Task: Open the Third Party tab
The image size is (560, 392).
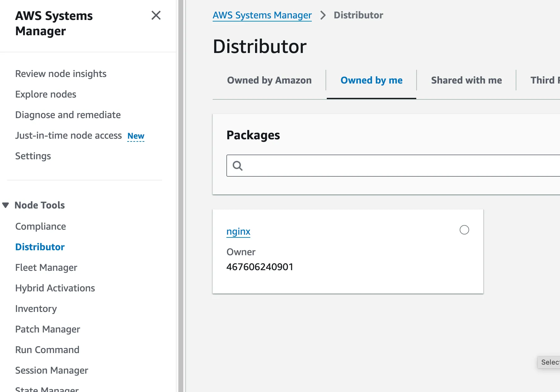Action: click(545, 80)
